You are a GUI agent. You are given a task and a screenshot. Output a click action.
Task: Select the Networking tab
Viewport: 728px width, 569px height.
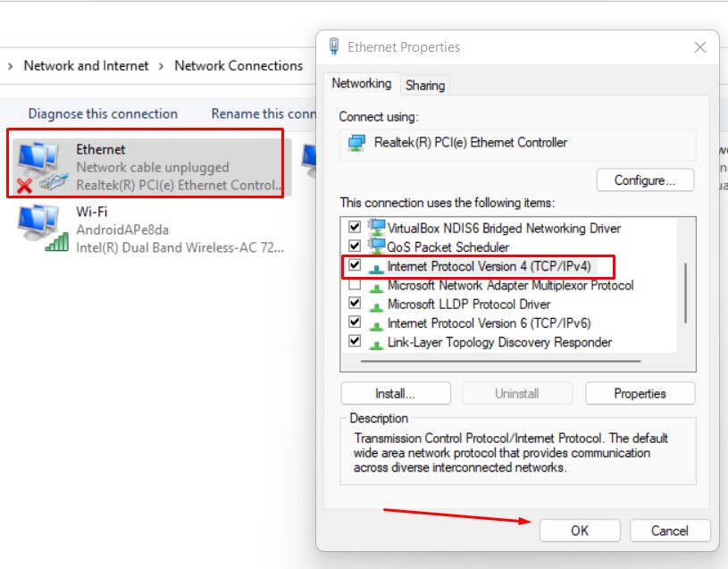362,84
